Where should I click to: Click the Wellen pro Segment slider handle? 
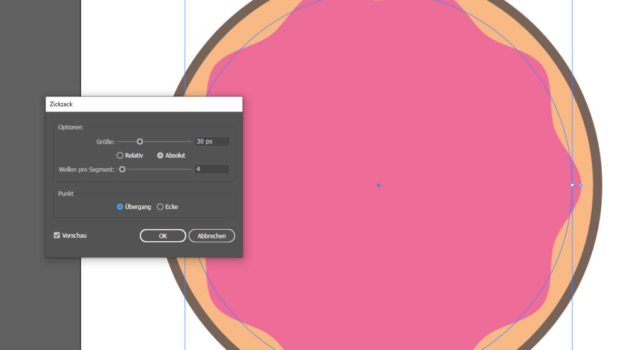tap(122, 169)
